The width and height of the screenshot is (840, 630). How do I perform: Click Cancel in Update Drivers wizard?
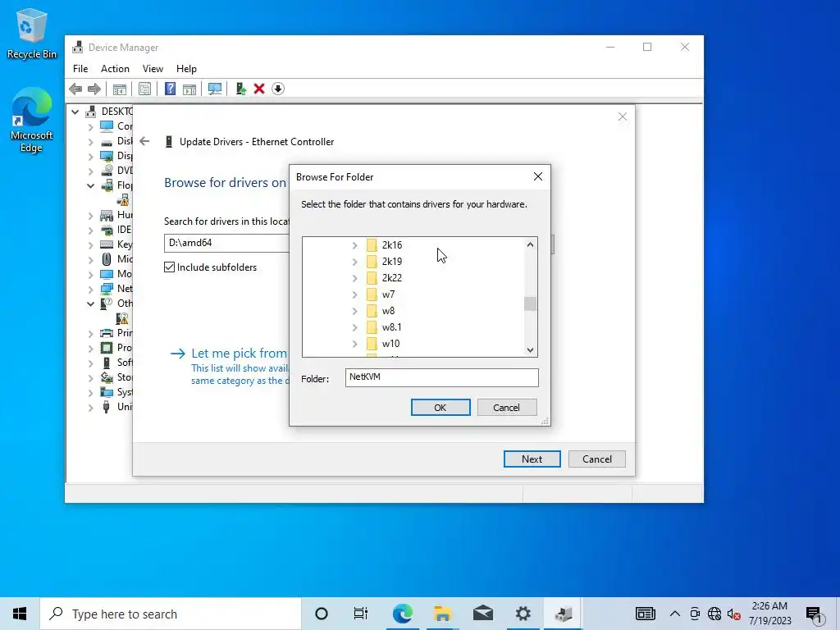point(597,459)
